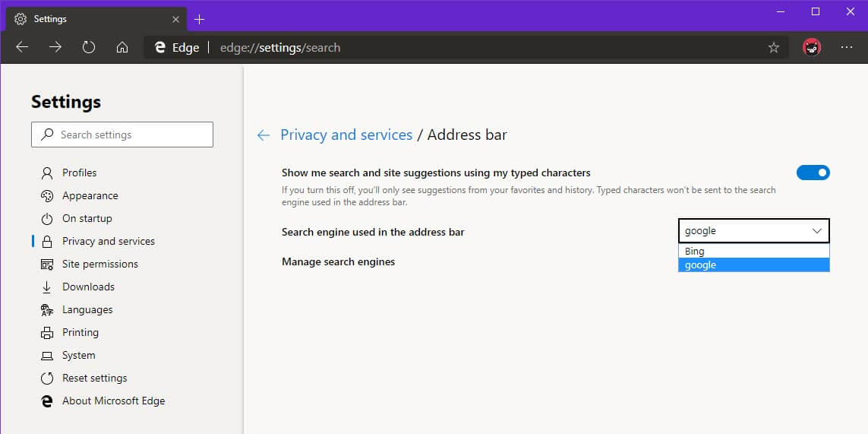This screenshot has width=868, height=434.
Task: Select Privacy and services in sidebar
Action: tap(109, 241)
